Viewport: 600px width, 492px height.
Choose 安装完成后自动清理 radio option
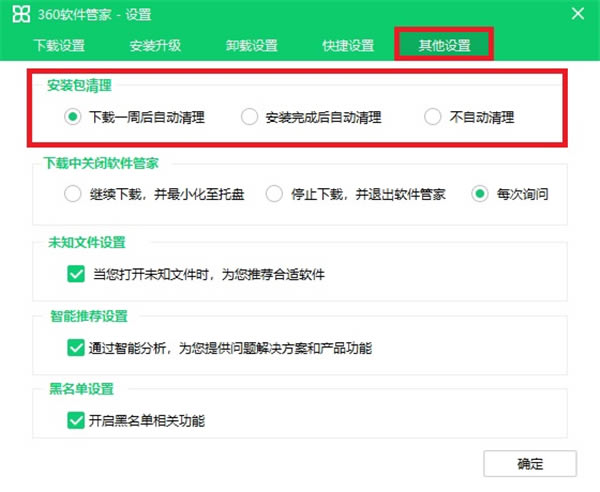click(x=250, y=117)
